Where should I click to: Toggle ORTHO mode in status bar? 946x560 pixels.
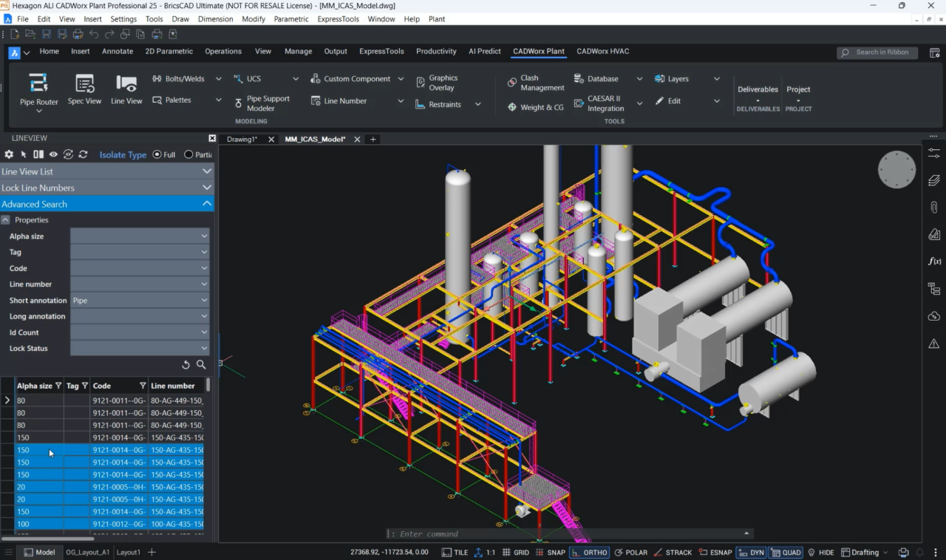click(x=589, y=552)
